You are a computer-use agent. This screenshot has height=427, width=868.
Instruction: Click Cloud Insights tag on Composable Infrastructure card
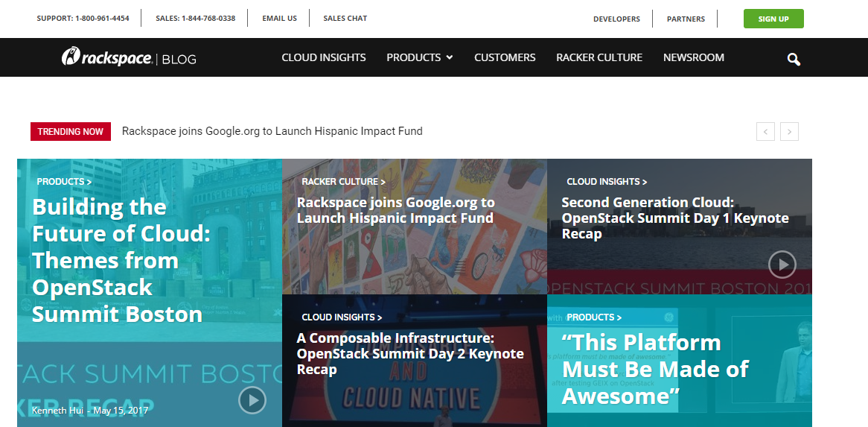coord(342,317)
